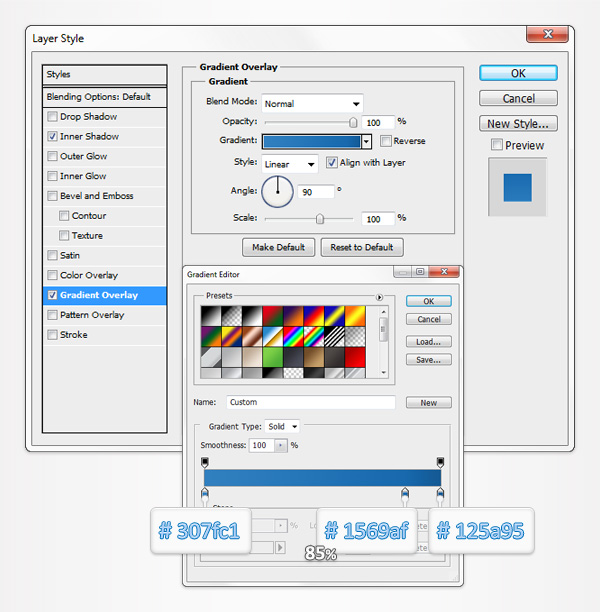Screen dimensions: 600x612
Task: Open the Gradient Type dropdown
Action: click(282, 427)
